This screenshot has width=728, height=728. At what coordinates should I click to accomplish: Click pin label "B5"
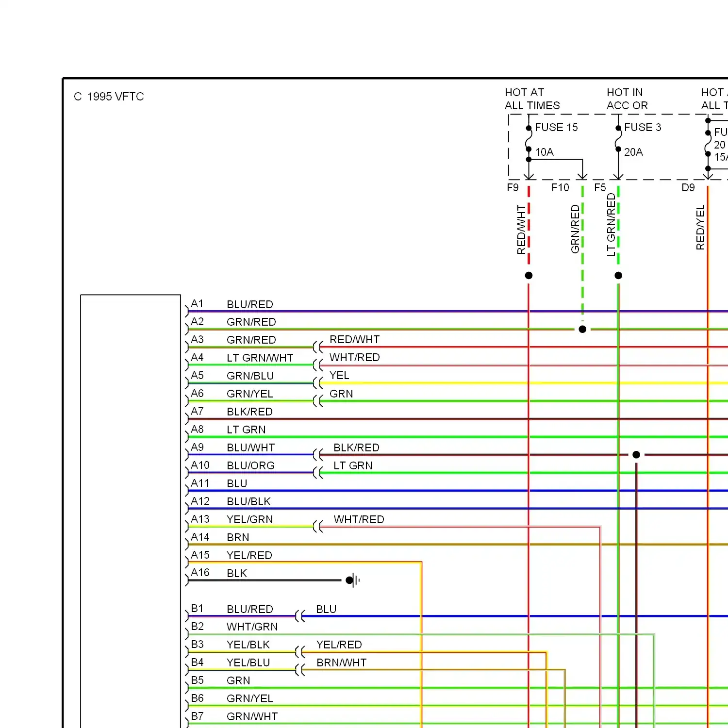[x=197, y=680]
